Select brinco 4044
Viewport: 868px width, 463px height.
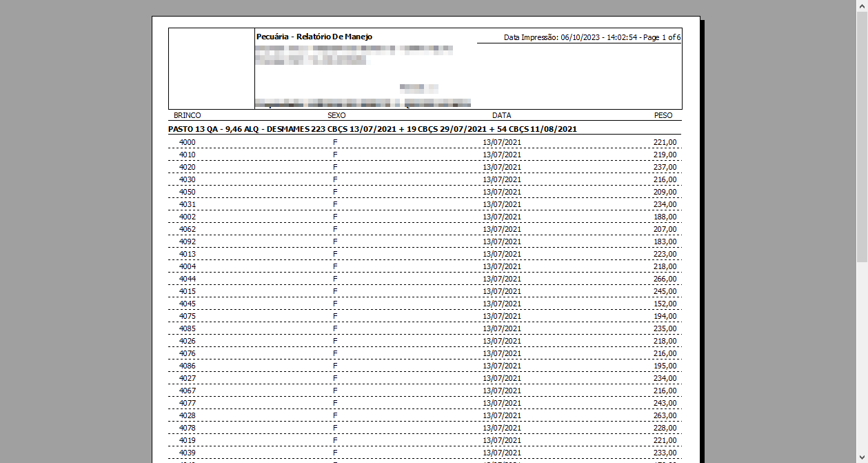(188, 279)
